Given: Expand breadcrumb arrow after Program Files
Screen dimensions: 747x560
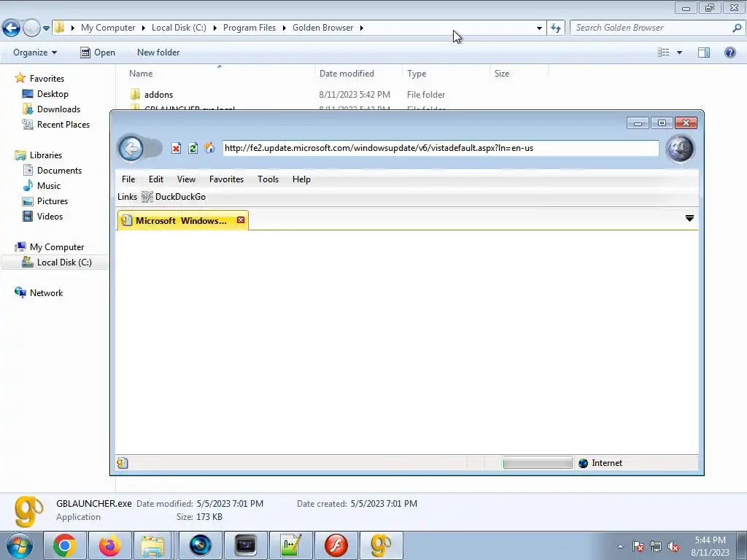Looking at the screenshot, I should 284,28.
